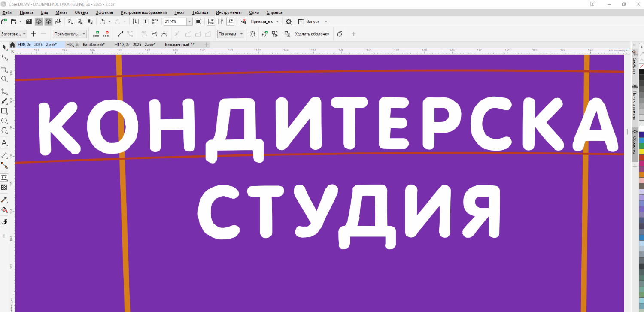Open the Файл menu
Viewport: 644px width, 312px height.
[x=7, y=12]
